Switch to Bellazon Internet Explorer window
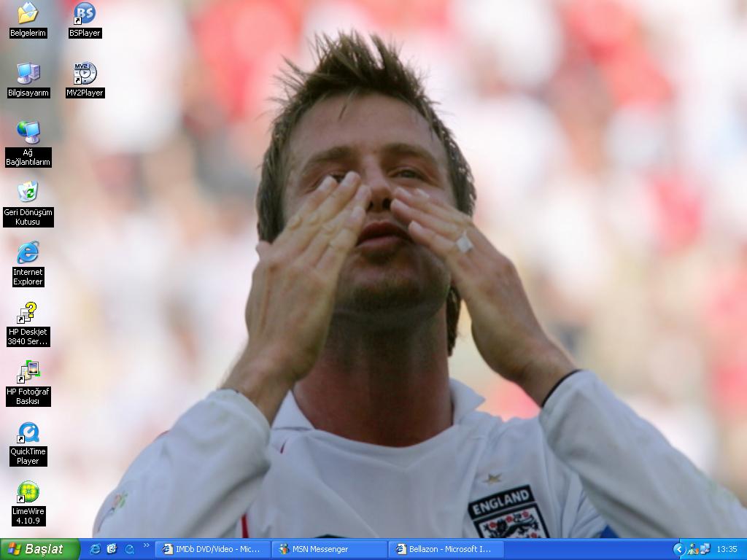This screenshot has height=560, width=747. pyautogui.click(x=446, y=549)
